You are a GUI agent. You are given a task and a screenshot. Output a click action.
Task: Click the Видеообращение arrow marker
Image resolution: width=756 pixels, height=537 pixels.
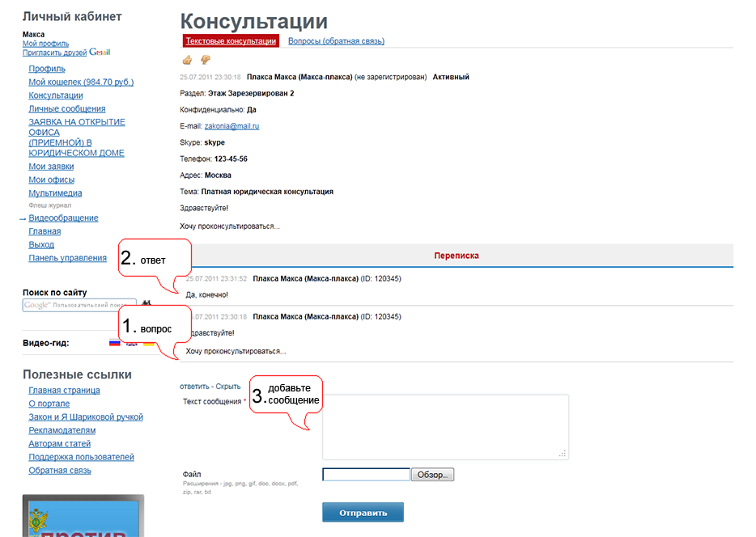click(23, 218)
